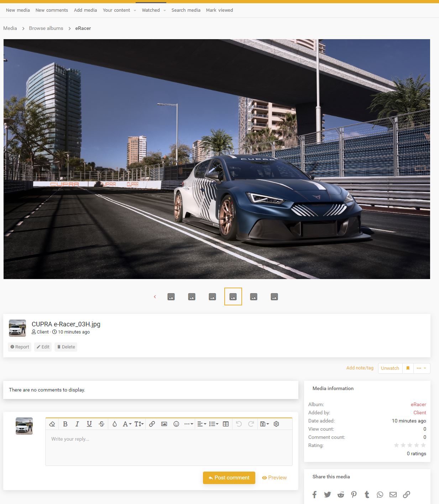Share this media on Tumblr
Screen dimensions: 439x504
click(x=367, y=494)
